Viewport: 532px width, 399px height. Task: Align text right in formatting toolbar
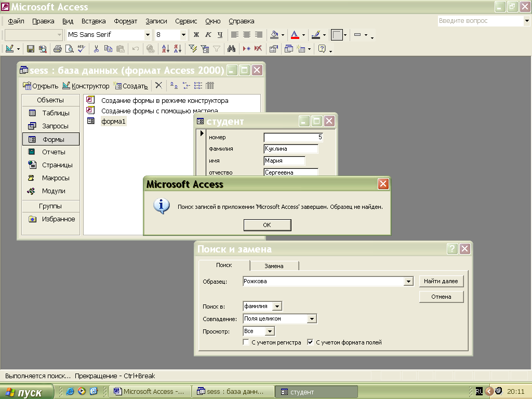[x=259, y=35]
